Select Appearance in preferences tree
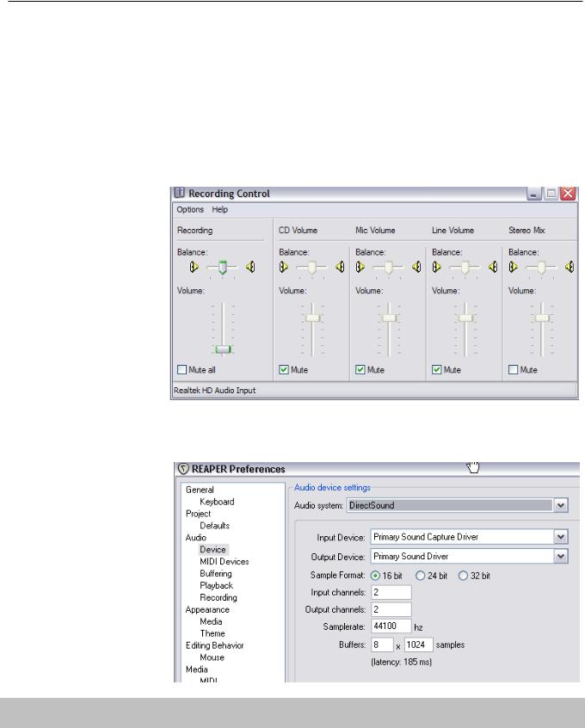The width and height of the screenshot is (585, 728). coord(207,609)
